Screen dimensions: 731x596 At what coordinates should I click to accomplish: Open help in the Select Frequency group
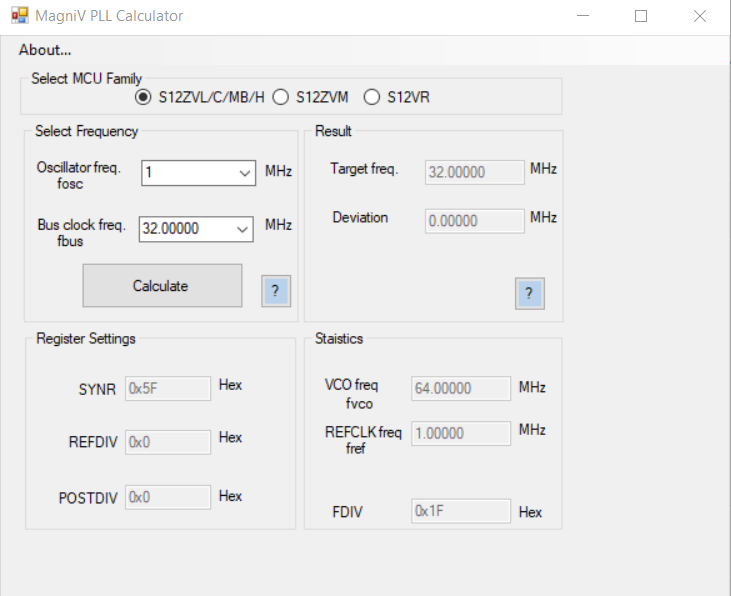coord(276,291)
